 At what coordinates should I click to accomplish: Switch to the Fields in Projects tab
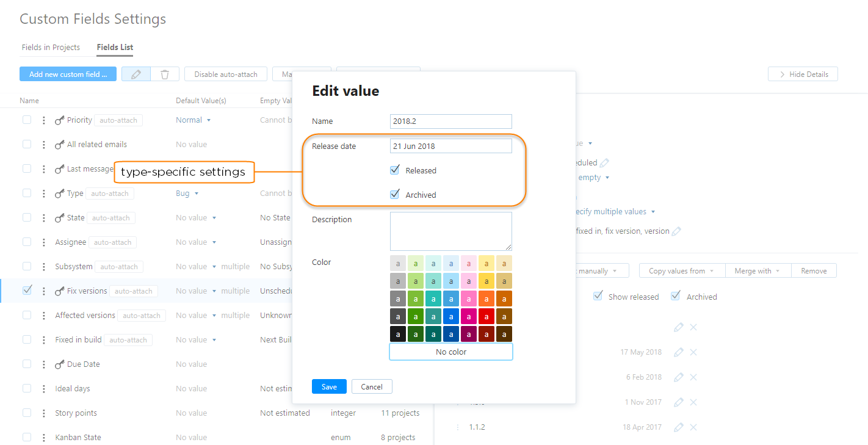point(50,47)
